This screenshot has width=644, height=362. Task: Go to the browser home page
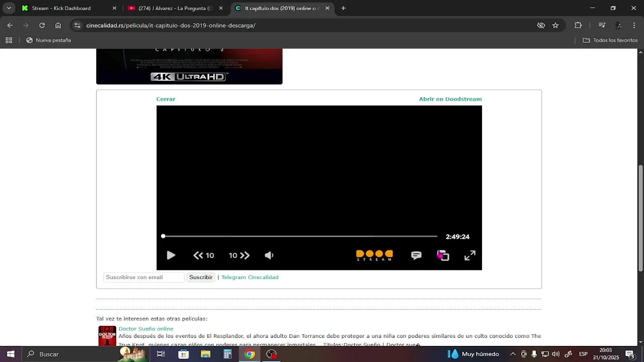[58, 25]
